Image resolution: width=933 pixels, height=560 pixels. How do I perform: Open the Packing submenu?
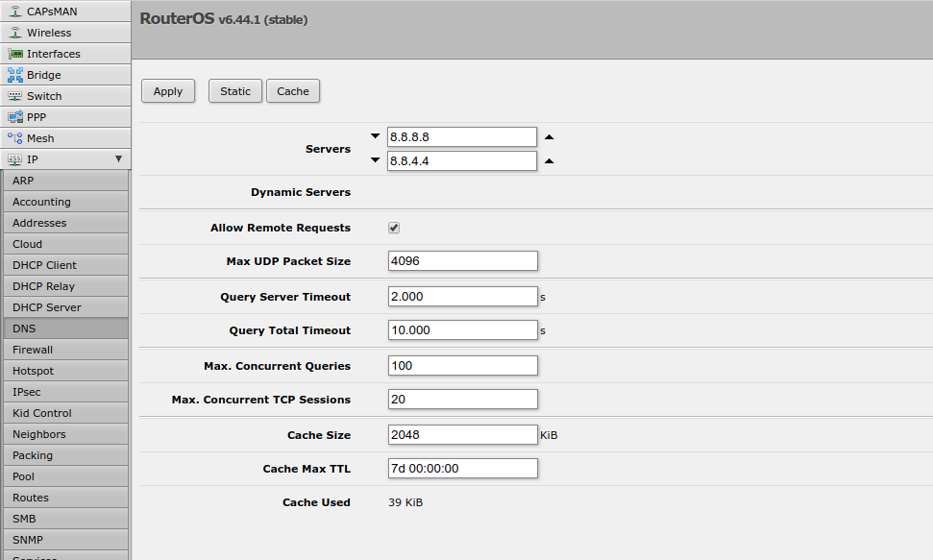click(65, 455)
